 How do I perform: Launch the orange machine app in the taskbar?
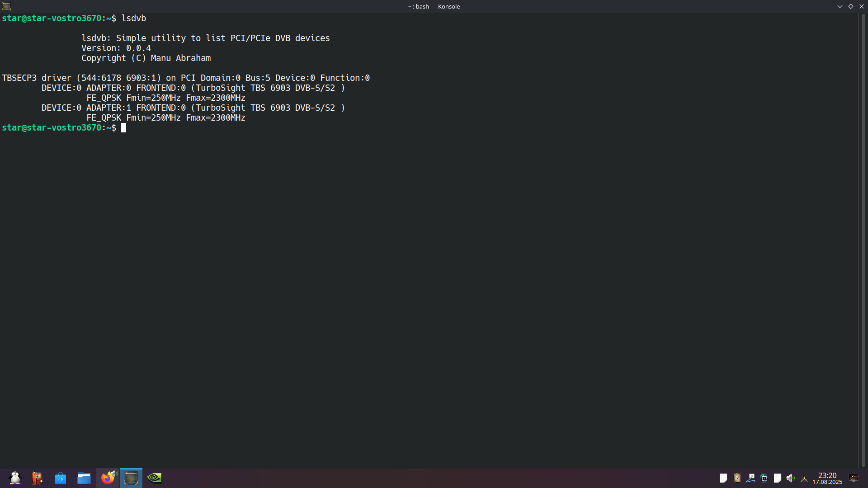(x=37, y=478)
